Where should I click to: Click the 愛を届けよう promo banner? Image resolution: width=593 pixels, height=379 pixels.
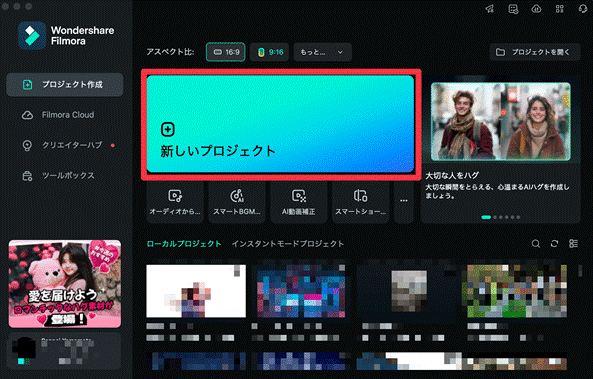[65, 284]
